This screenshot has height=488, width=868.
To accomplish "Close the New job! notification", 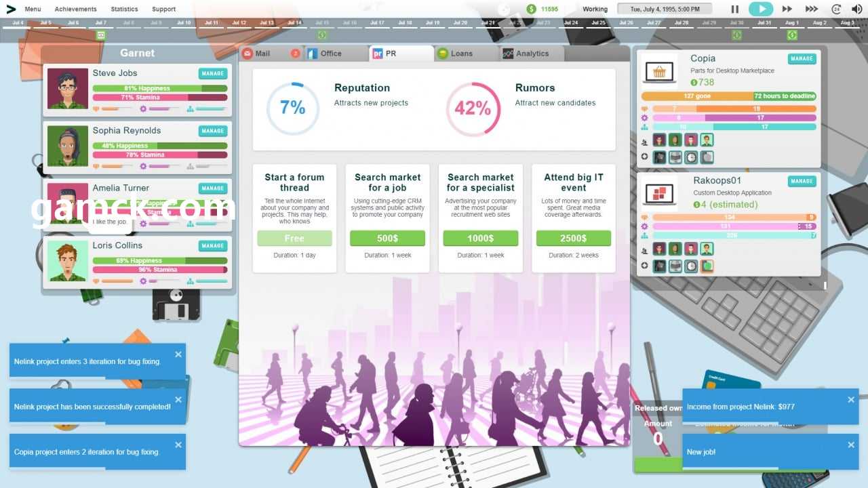I will click(x=851, y=445).
